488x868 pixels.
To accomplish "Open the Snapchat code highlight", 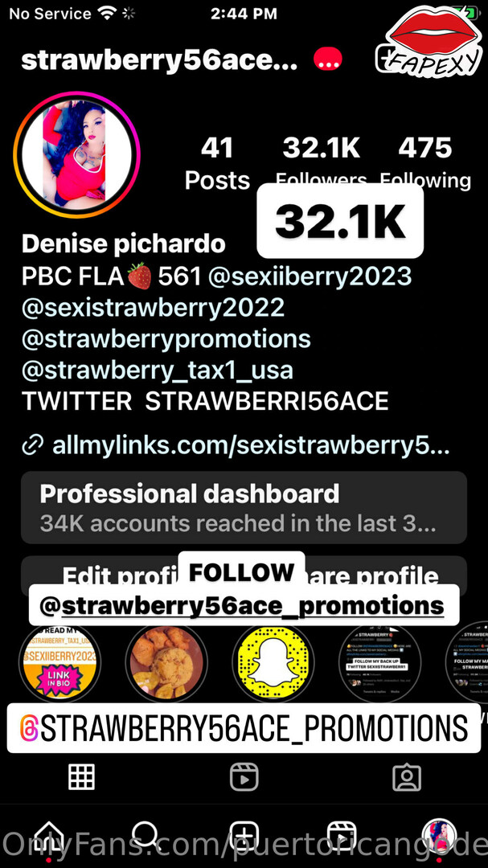I will click(273, 662).
